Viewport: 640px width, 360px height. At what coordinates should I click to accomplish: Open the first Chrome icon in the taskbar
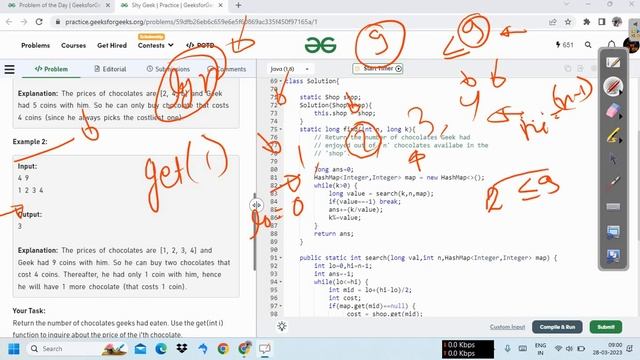[223, 349]
